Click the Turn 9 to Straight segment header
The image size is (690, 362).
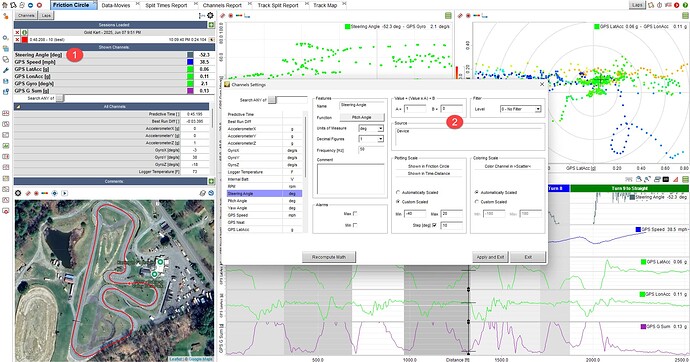tap(629, 188)
